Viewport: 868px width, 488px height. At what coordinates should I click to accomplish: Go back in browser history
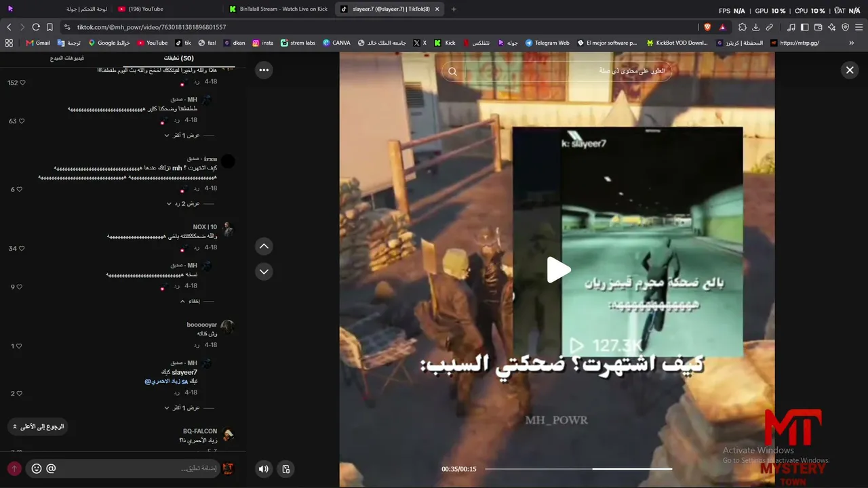(x=9, y=27)
